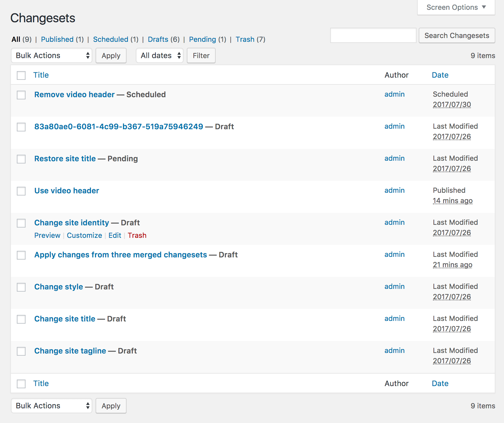This screenshot has width=504, height=423.
Task: Preview the Change site identity changeset
Action: click(x=47, y=235)
